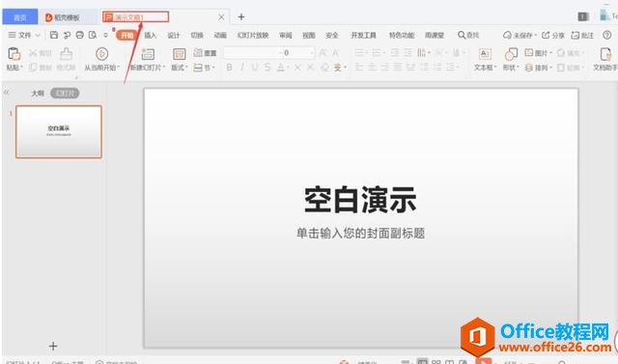Click the Search (查找) magnifier icon
The width and height of the screenshot is (618, 364).
462,35
